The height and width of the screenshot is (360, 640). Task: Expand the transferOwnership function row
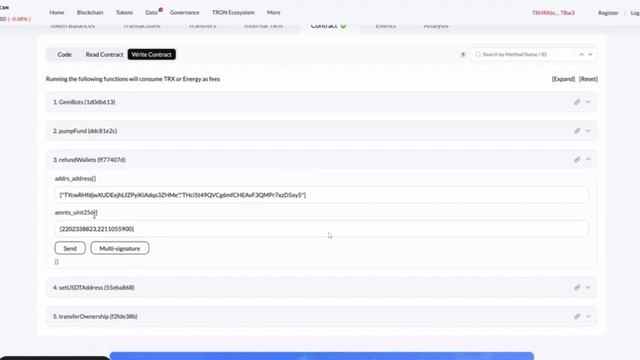click(x=588, y=316)
